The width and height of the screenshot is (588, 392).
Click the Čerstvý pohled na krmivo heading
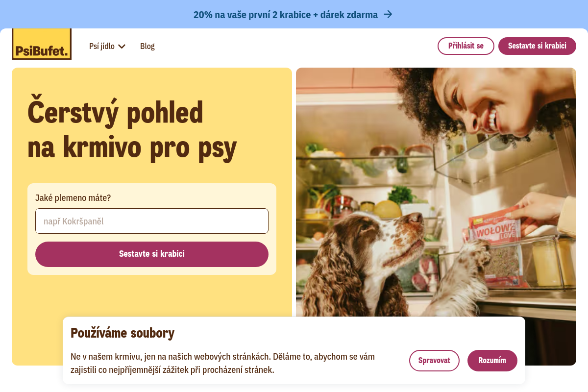click(x=132, y=129)
